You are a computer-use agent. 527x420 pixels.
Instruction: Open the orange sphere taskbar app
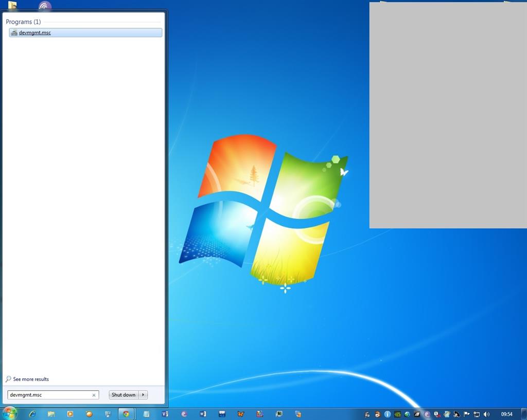[x=89, y=414]
